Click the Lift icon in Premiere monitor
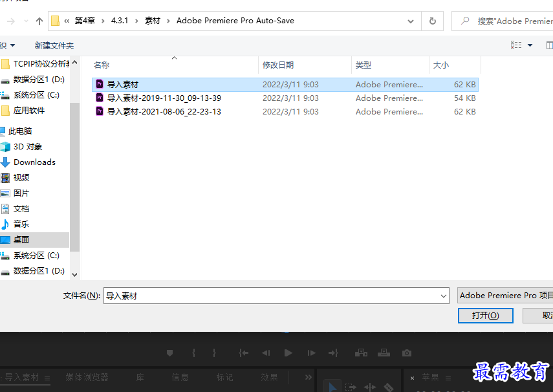553x392 pixels. [x=361, y=353]
